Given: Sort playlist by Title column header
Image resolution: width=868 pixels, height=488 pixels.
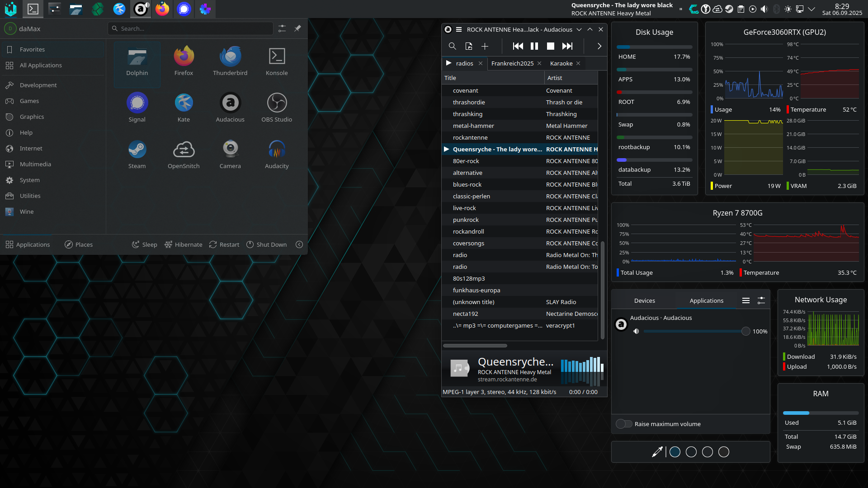Looking at the screenshot, I should tap(493, 78).
